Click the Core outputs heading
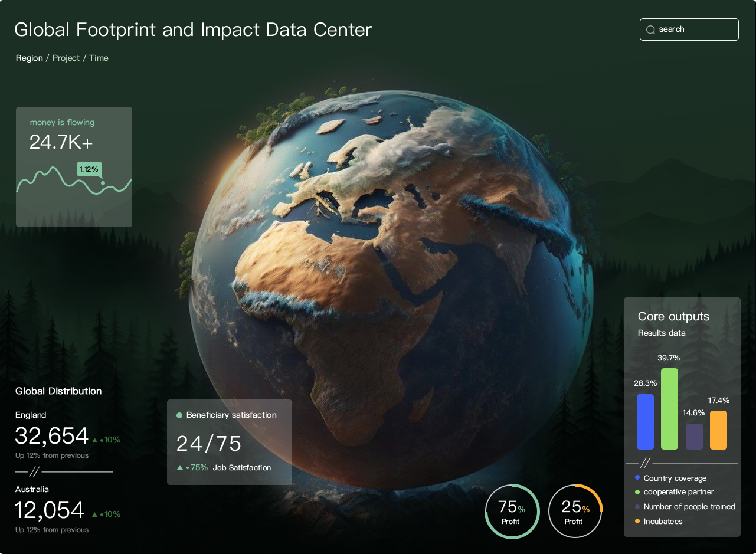This screenshot has height=554, width=756. tap(673, 316)
